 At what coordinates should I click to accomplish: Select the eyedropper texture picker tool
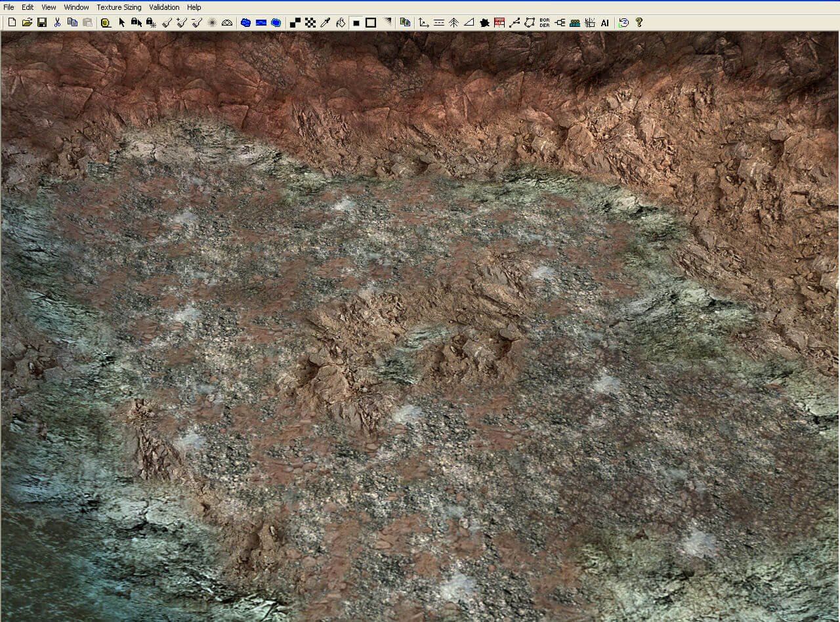(x=325, y=22)
